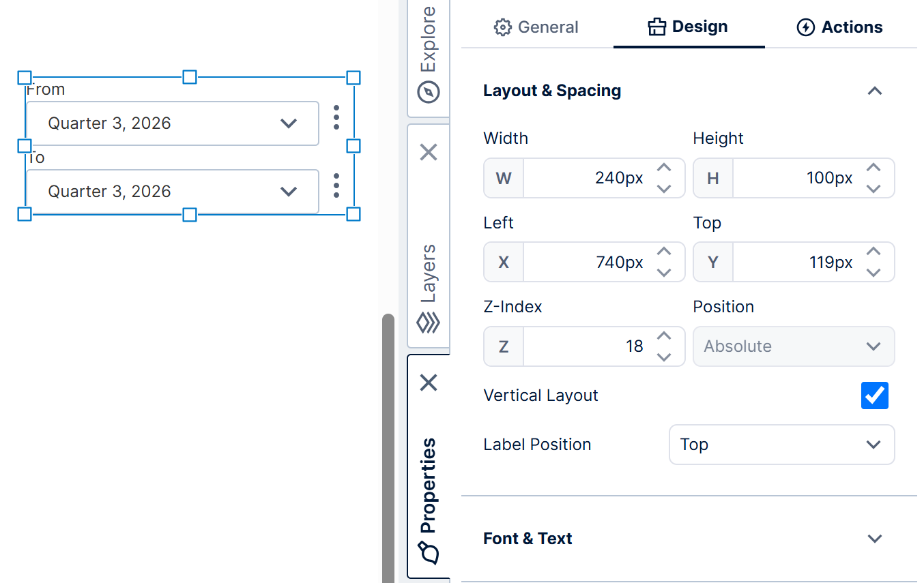Open the To quarter dropdown

tap(173, 192)
